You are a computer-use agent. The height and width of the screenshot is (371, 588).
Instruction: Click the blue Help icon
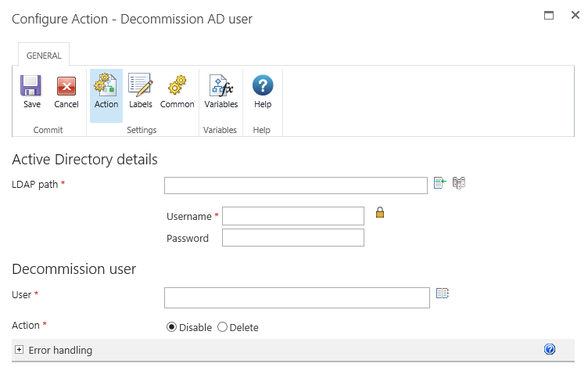pyautogui.click(x=263, y=86)
